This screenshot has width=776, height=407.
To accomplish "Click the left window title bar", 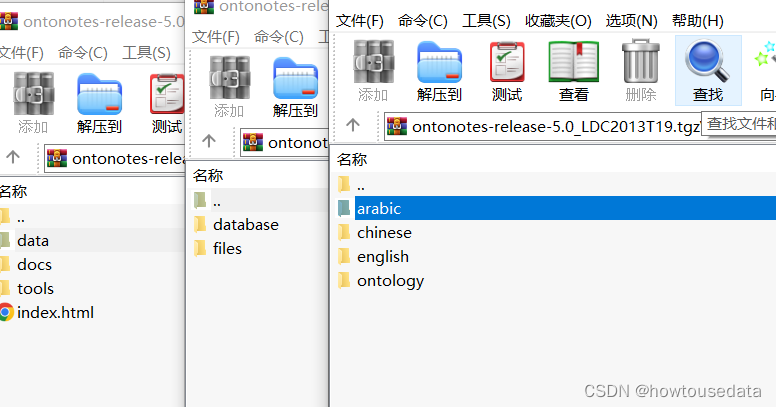I will pos(92,22).
